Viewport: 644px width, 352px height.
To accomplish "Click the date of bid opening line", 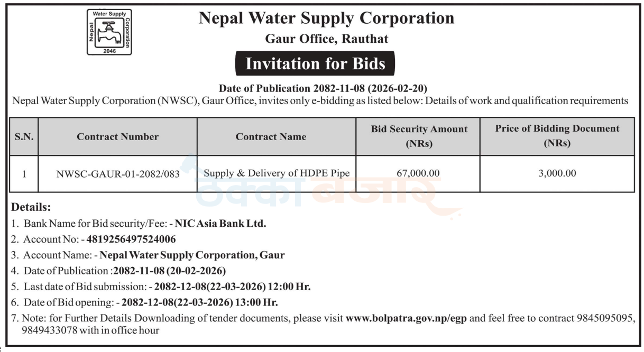I will click(x=144, y=303).
